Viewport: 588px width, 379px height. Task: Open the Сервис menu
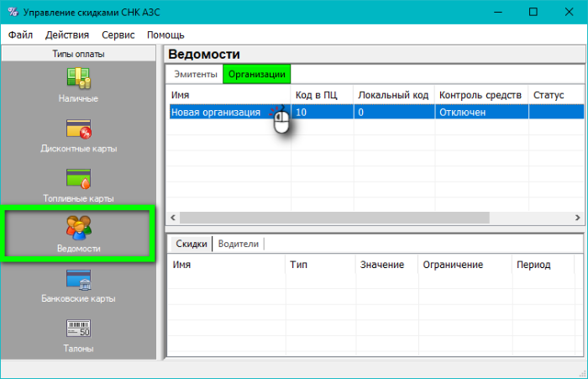(118, 34)
